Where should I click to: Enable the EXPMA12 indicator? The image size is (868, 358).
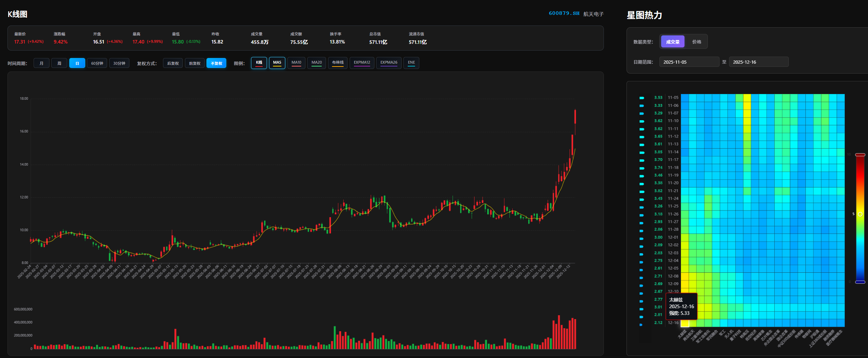(x=362, y=63)
